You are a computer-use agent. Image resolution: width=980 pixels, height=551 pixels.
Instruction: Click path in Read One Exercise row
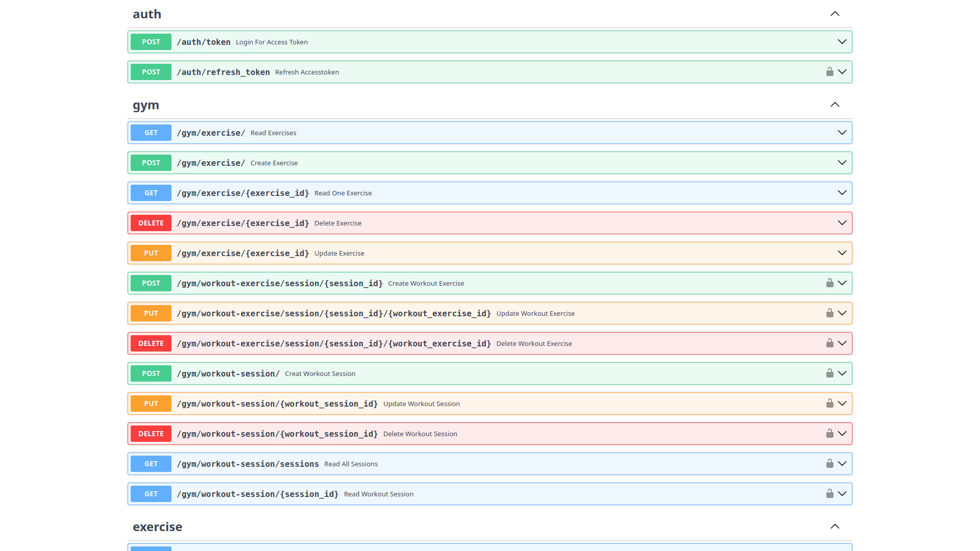[x=243, y=193]
